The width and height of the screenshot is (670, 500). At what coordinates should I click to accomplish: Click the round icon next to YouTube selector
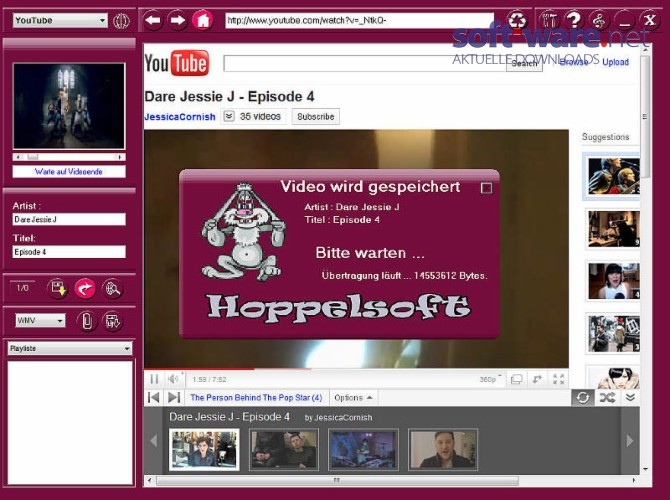pos(121,21)
